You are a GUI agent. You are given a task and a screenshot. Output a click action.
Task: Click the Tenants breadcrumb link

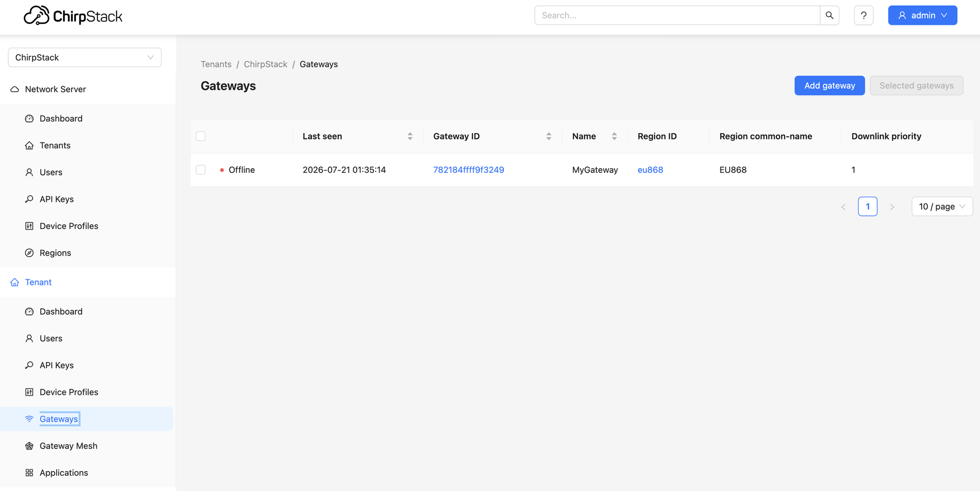point(216,64)
